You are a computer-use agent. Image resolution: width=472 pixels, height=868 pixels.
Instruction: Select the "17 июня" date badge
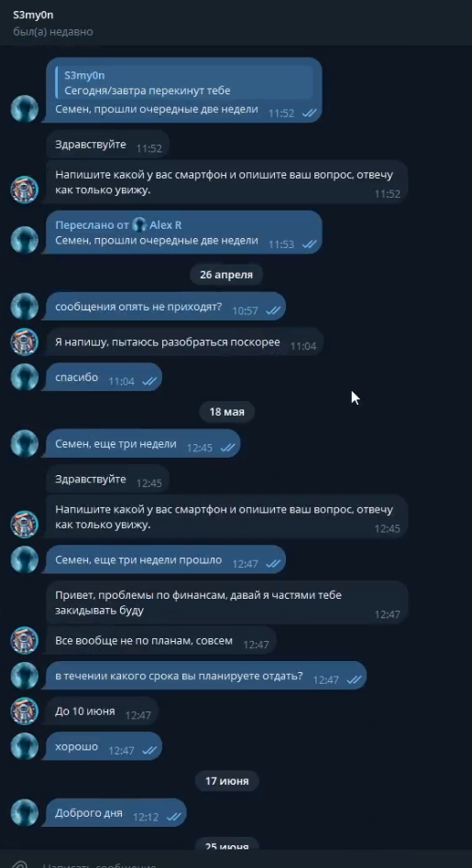[226, 781]
